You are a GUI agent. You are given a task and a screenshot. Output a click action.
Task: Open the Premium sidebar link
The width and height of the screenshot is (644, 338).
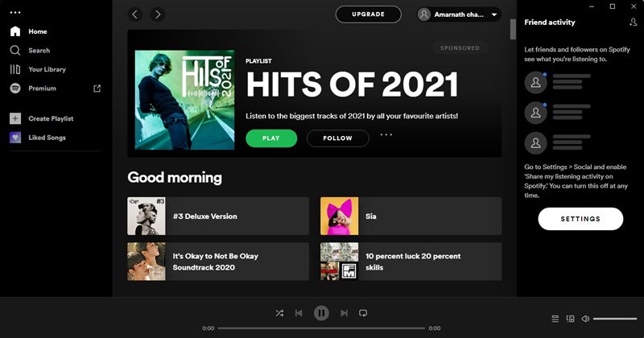click(43, 89)
